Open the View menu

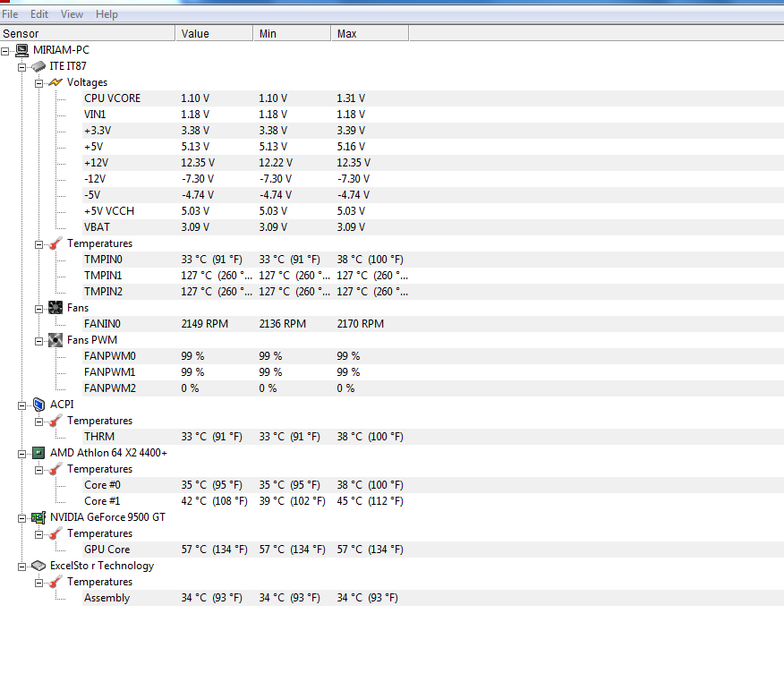(x=72, y=14)
